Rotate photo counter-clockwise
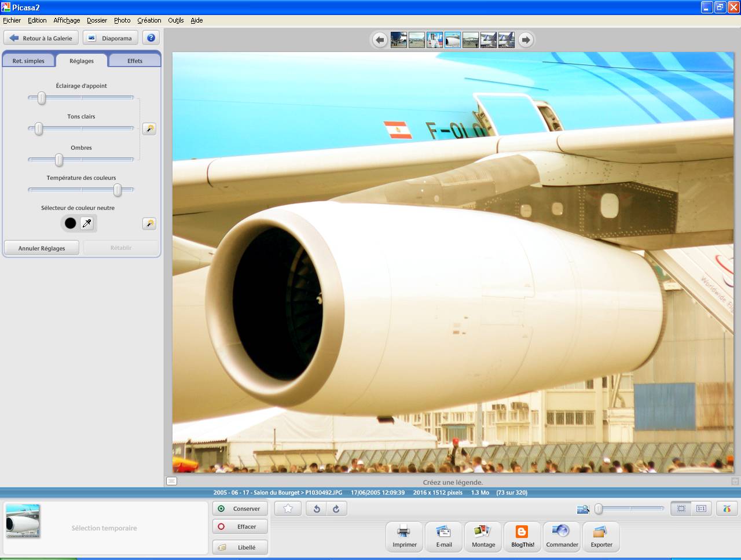Viewport: 741px width, 560px height. (x=317, y=509)
